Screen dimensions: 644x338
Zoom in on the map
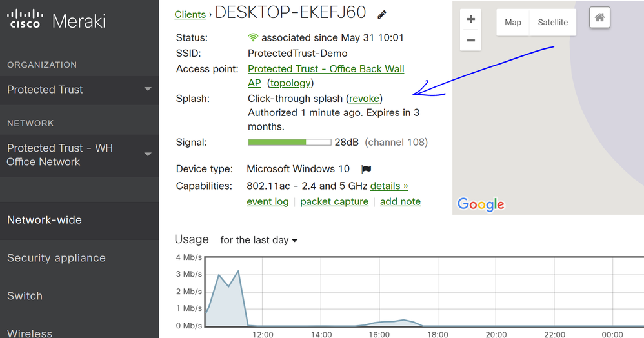470,19
